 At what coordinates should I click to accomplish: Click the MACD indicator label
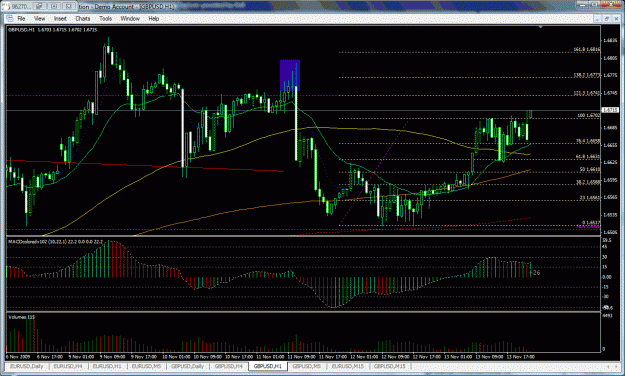(x=55, y=242)
